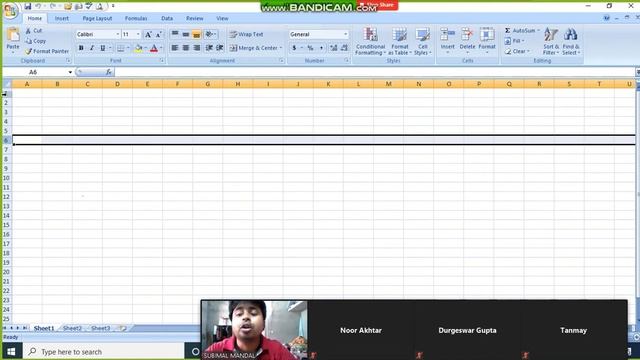The image size is (640, 360).
Task: Switch to the Formulas tab
Action: coord(136,18)
